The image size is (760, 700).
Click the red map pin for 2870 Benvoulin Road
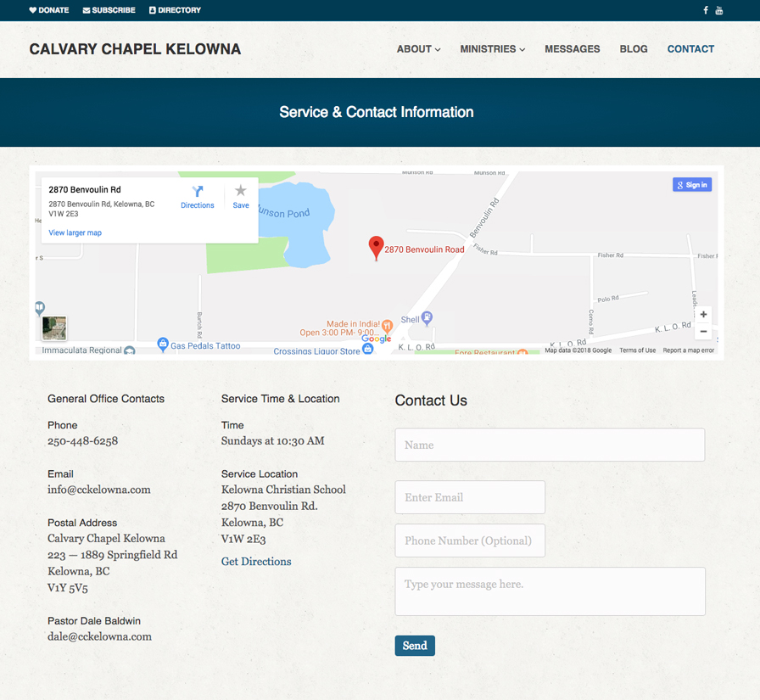pyautogui.click(x=376, y=249)
